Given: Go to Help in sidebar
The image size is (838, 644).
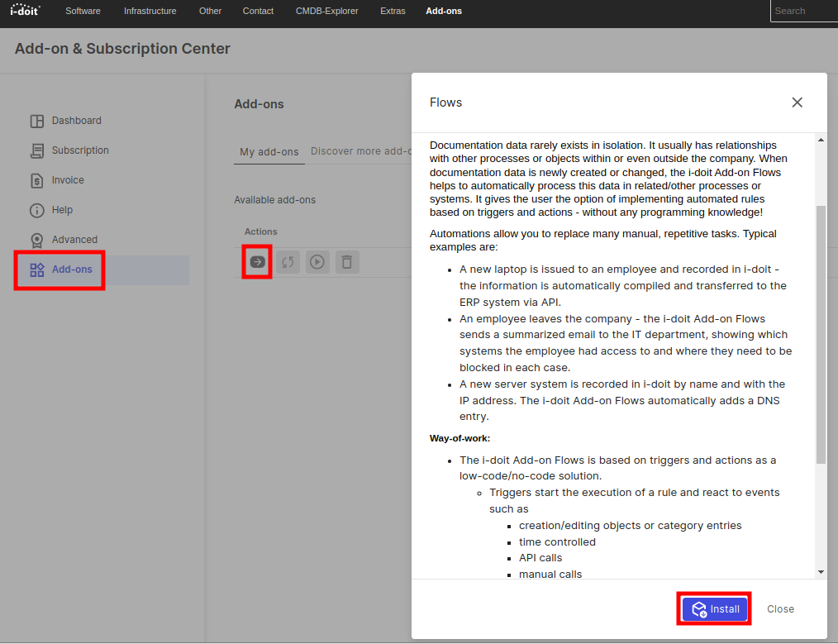Looking at the screenshot, I should [62, 210].
